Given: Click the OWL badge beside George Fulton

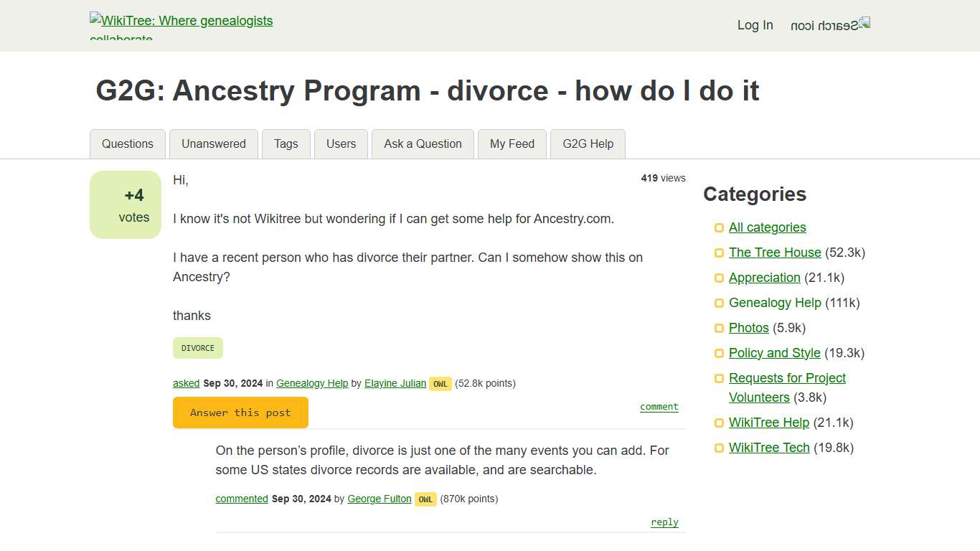Looking at the screenshot, I should pyautogui.click(x=425, y=499).
